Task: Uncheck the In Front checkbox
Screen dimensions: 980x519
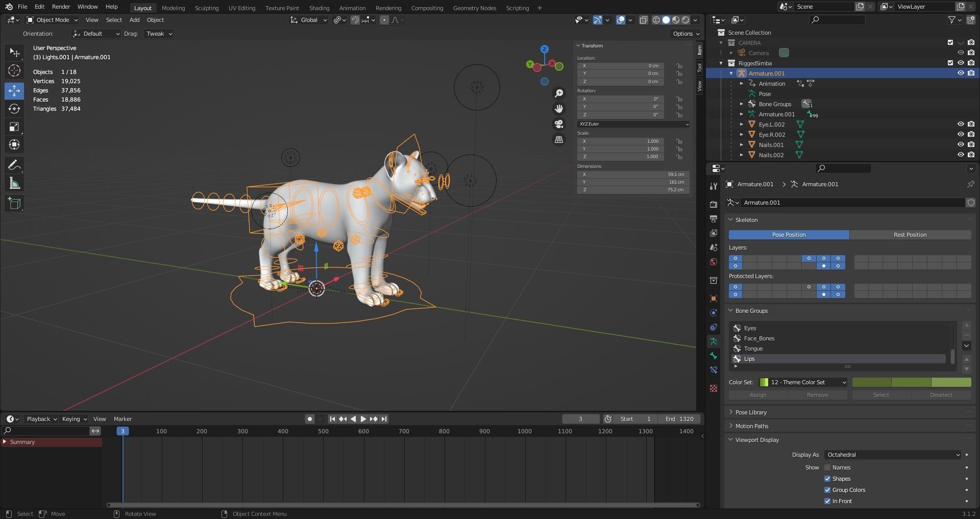Action: click(x=827, y=501)
